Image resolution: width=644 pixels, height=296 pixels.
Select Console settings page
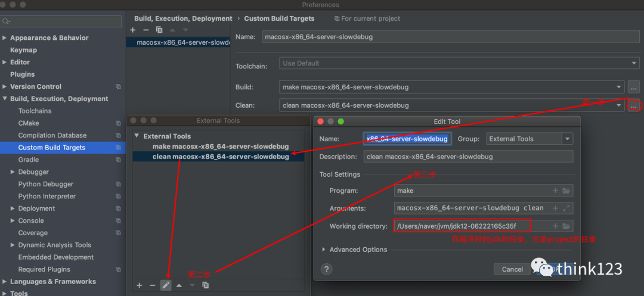tap(31, 220)
